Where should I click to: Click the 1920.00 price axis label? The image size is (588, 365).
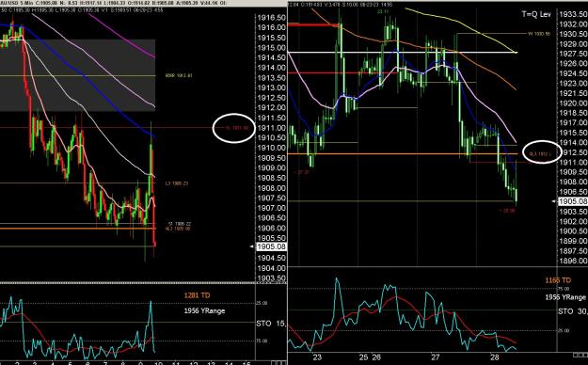573,103
